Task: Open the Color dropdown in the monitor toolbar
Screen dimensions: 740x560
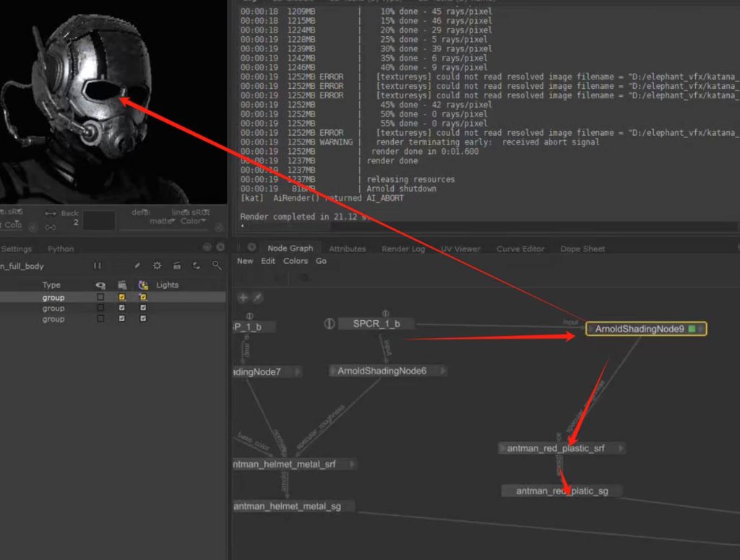Action: [x=193, y=221]
